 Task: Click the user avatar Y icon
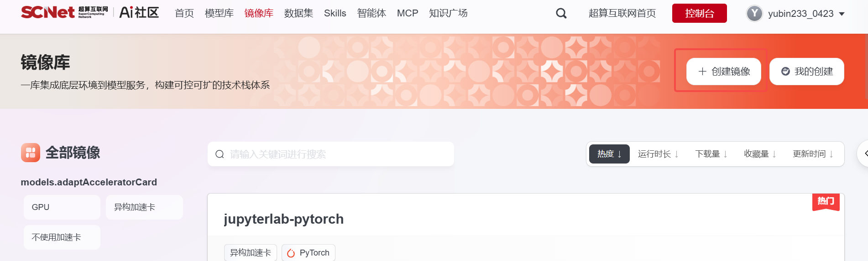[x=754, y=14]
